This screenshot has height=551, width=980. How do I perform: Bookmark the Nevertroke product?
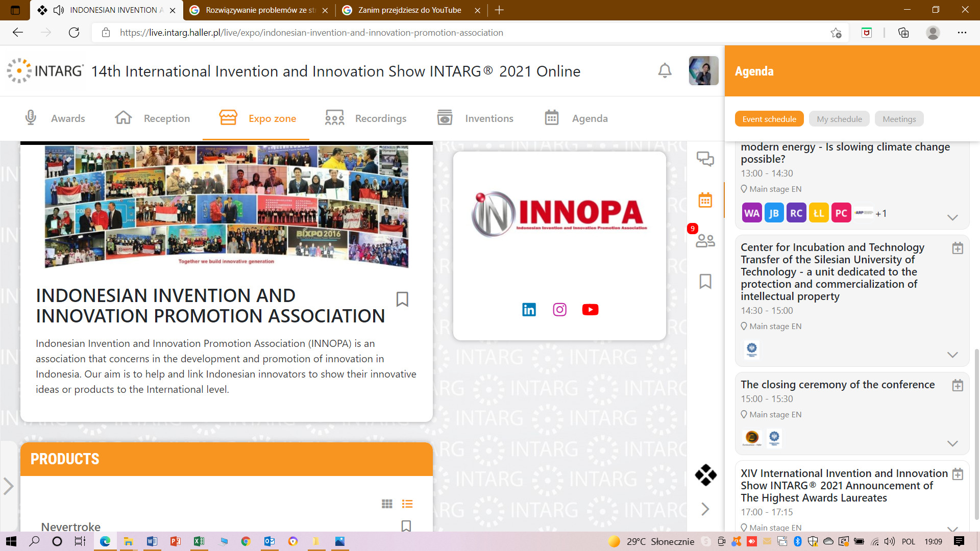(x=406, y=525)
